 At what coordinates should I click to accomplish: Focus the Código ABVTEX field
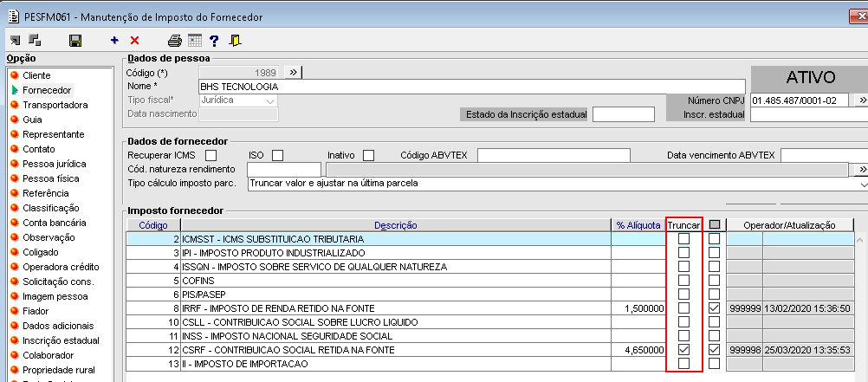point(554,156)
